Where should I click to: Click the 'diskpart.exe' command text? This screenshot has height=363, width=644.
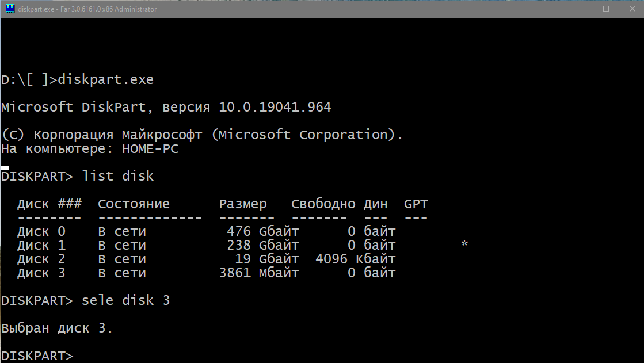click(105, 79)
